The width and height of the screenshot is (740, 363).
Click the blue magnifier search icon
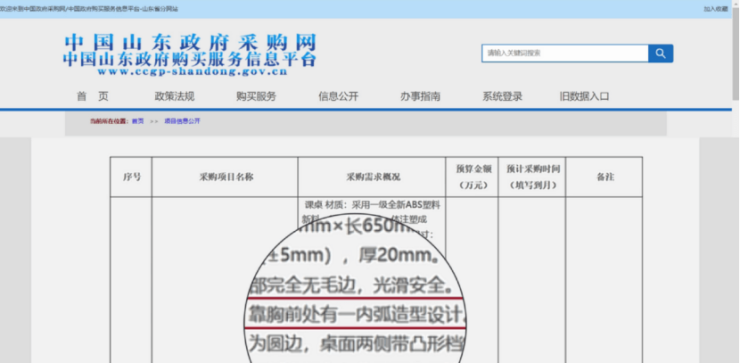click(660, 53)
